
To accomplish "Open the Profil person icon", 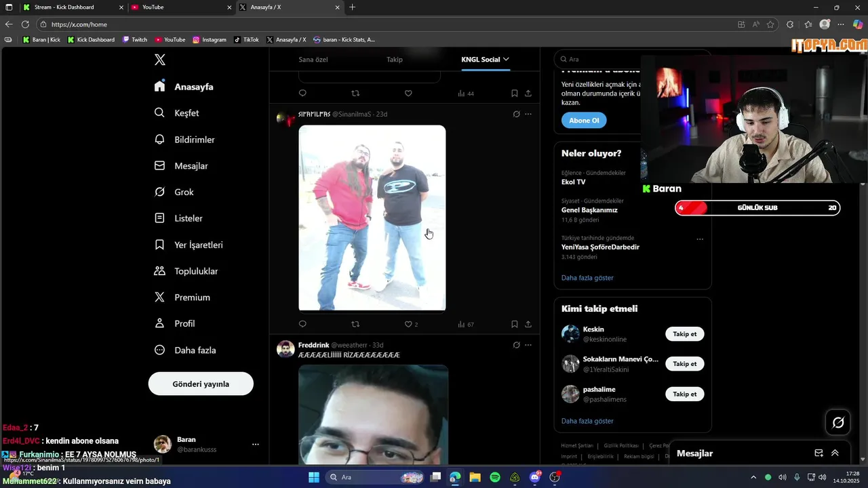I will [x=159, y=323].
